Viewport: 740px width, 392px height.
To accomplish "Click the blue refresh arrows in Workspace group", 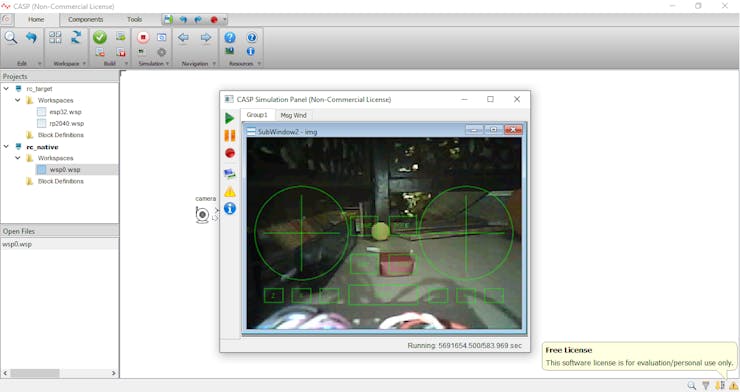I will click(x=76, y=37).
